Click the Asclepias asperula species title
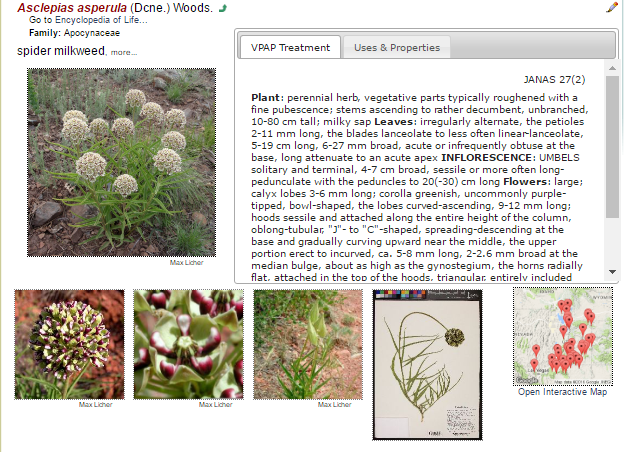 [72, 8]
